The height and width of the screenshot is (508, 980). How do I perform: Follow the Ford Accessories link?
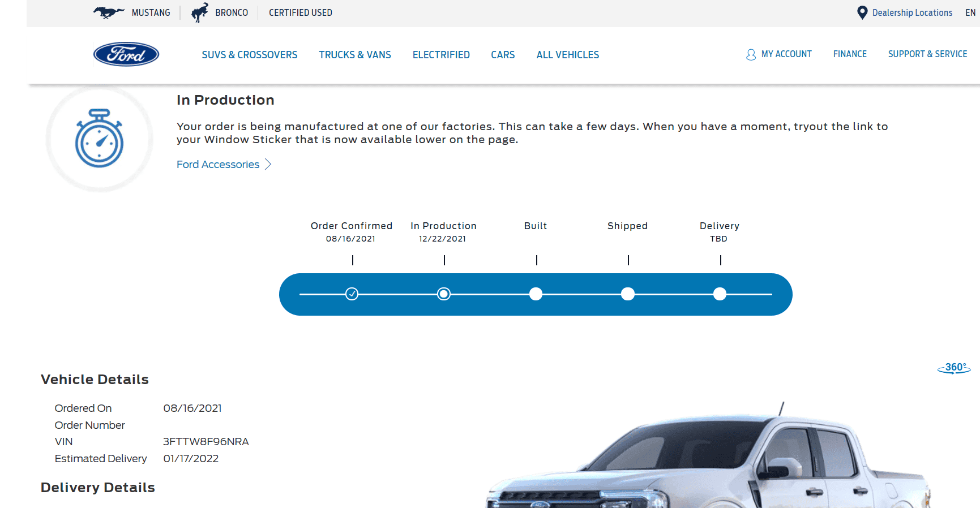(x=218, y=164)
